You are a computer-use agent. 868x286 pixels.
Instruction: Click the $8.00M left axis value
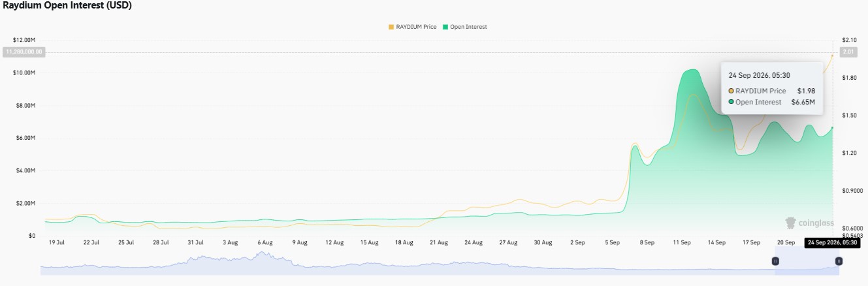coord(25,105)
